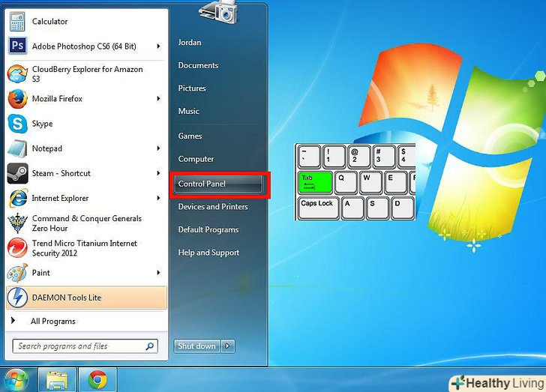The width and height of the screenshot is (546, 392).
Task: Expand Steam - Shortcut jump list arrow
Action: click(x=158, y=173)
